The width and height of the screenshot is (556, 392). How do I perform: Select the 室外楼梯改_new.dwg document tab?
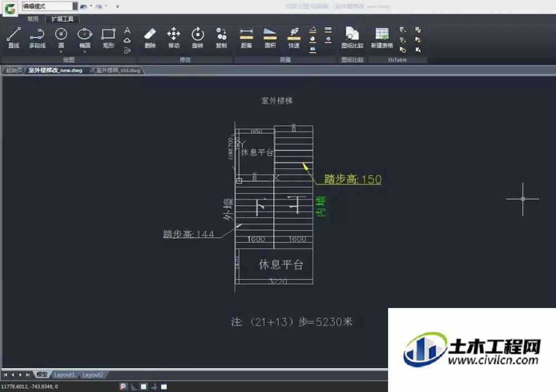tap(55, 70)
